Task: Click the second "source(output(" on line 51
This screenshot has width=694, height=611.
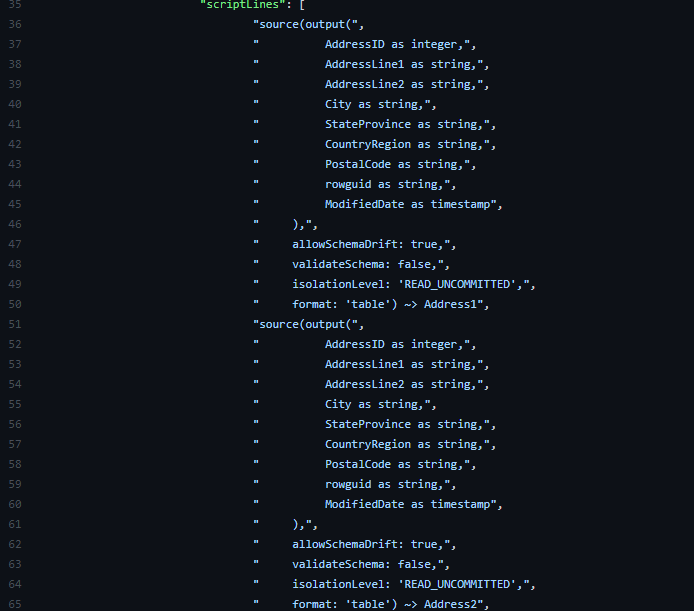Action: [x=308, y=325]
